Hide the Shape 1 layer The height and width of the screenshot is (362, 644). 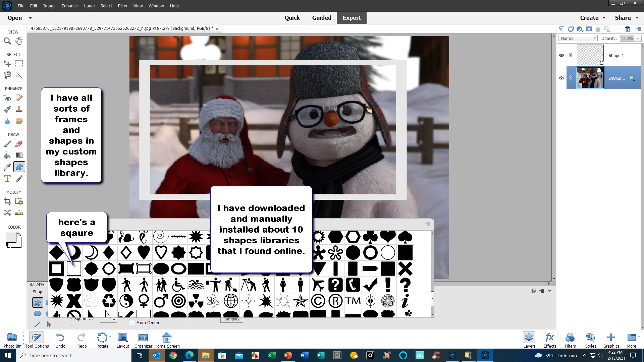click(x=561, y=55)
